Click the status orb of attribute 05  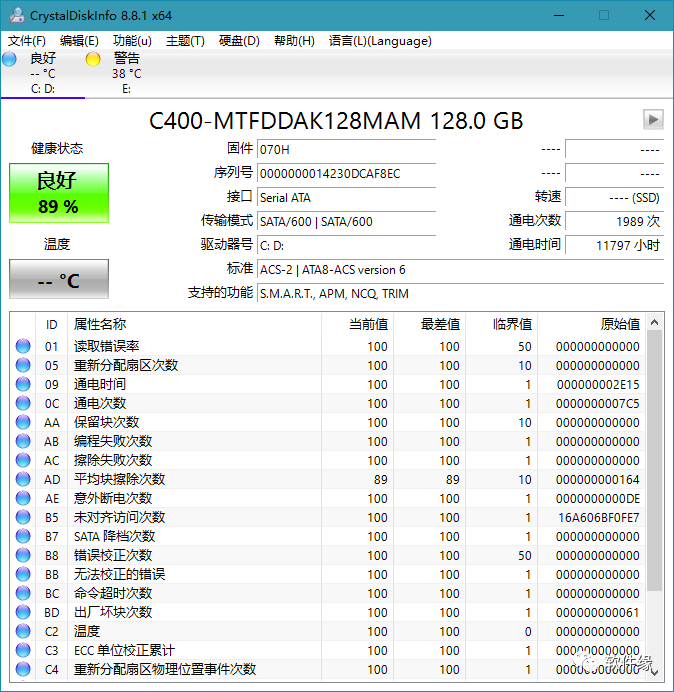23,365
